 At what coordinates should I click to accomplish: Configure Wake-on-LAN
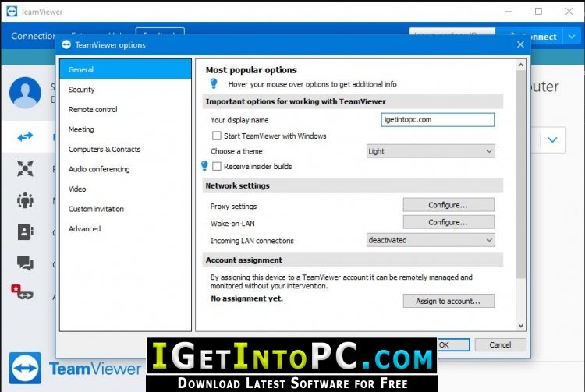coord(448,222)
